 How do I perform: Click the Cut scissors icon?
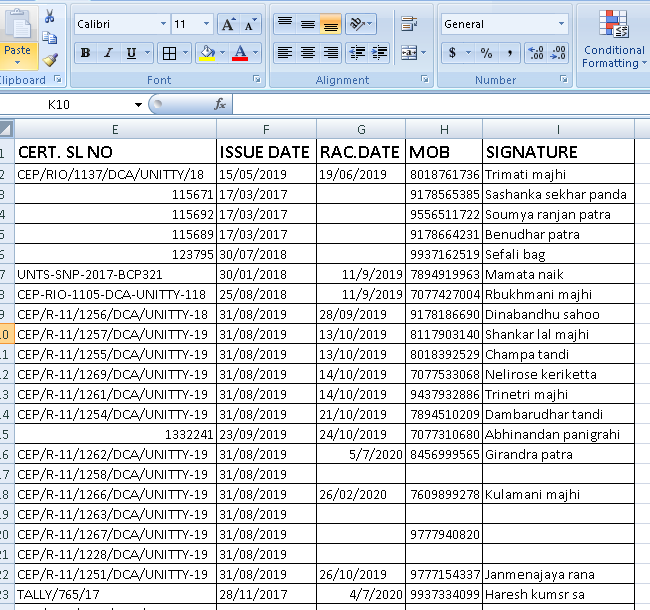pos(50,17)
